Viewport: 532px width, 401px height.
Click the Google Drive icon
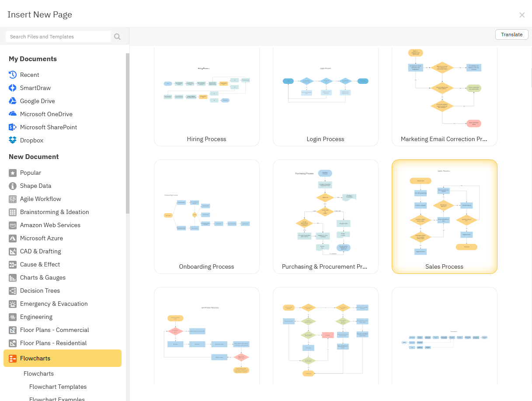[x=13, y=101]
